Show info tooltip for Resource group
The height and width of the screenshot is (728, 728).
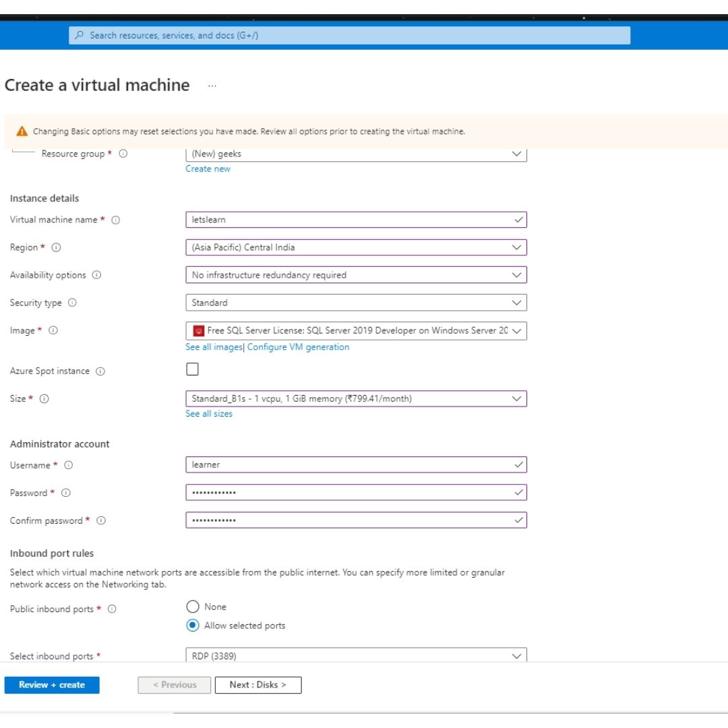(x=123, y=153)
